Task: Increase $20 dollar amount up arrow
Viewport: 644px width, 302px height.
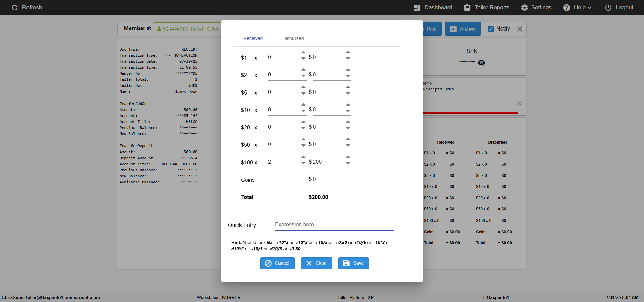Action: point(348,122)
